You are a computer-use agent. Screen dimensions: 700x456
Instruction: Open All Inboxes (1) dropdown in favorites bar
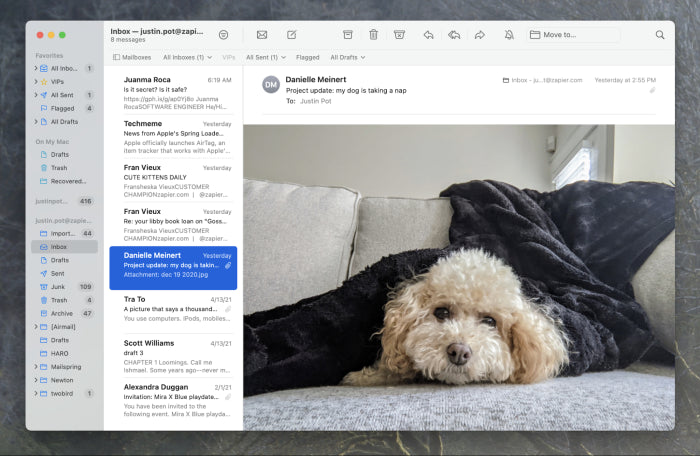point(188,57)
